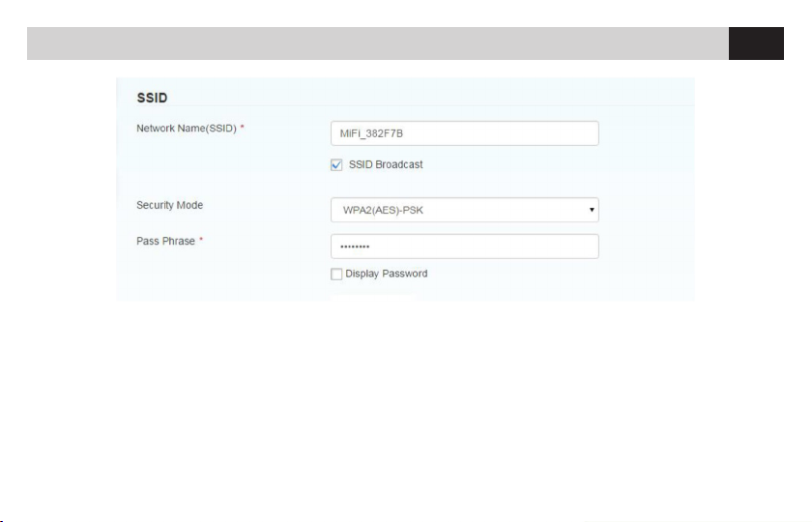This screenshot has width=812, height=522.
Task: Click the gray header bar
Action: point(377,43)
